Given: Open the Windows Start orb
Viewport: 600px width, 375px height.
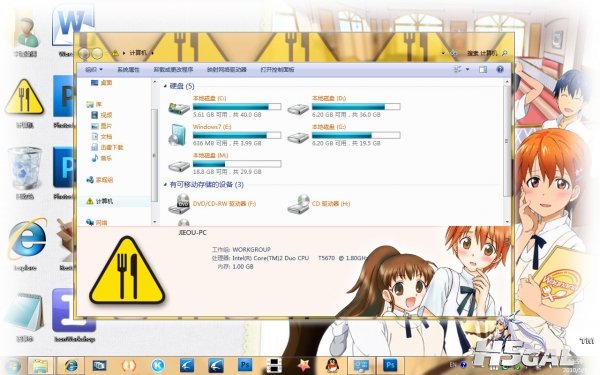Looking at the screenshot, I should pos(13,366).
